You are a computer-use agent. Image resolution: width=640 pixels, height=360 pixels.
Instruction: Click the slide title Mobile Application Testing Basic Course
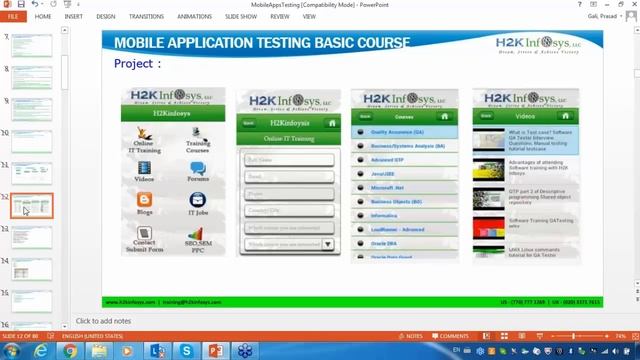262,43
